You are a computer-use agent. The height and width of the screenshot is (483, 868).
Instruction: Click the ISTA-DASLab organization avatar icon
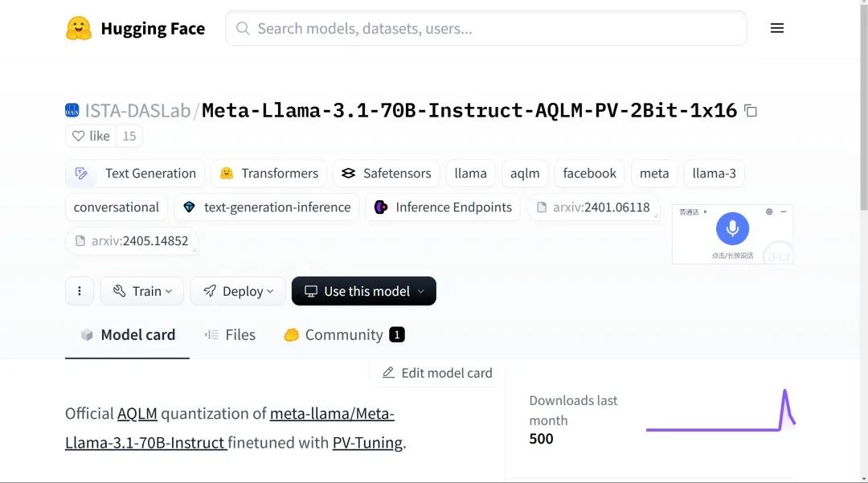point(72,111)
